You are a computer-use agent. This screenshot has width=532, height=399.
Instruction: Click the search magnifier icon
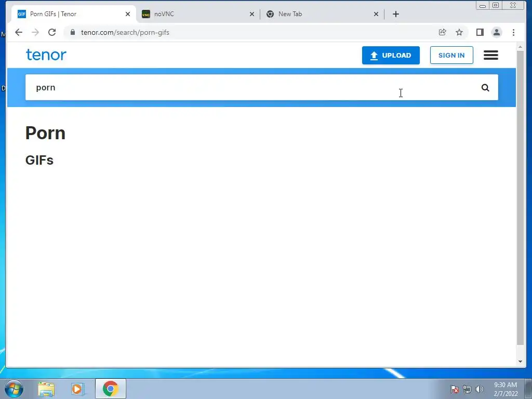[x=485, y=87]
